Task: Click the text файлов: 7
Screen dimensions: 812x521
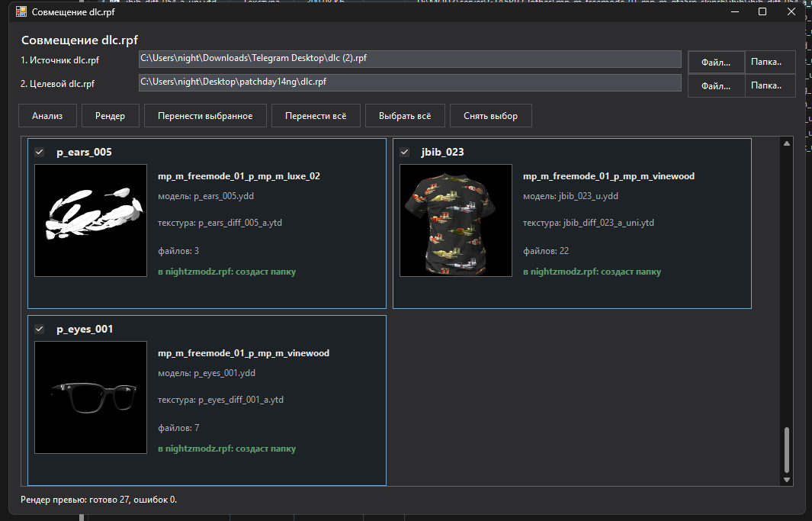Action: pyautogui.click(x=178, y=428)
